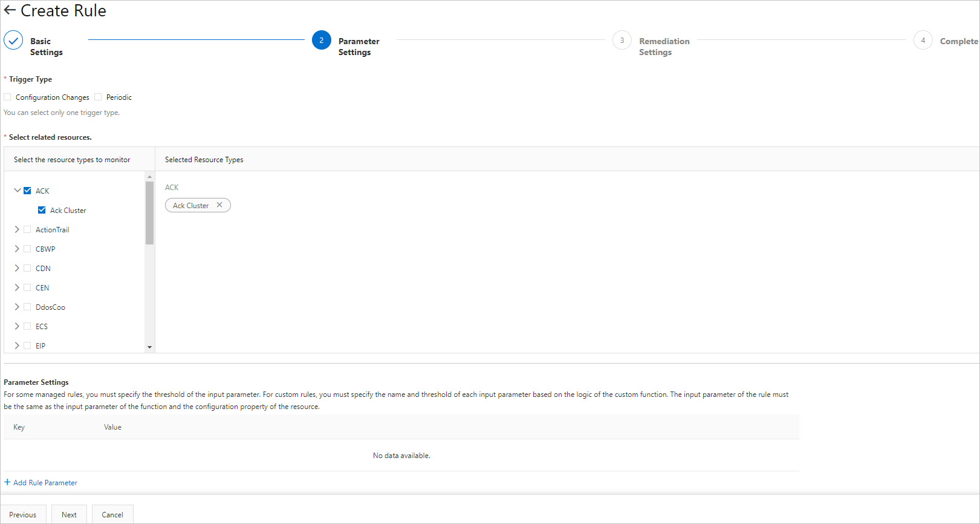This screenshot has height=524, width=980.
Task: Open the Parameter Settings step label
Action: pyautogui.click(x=359, y=47)
